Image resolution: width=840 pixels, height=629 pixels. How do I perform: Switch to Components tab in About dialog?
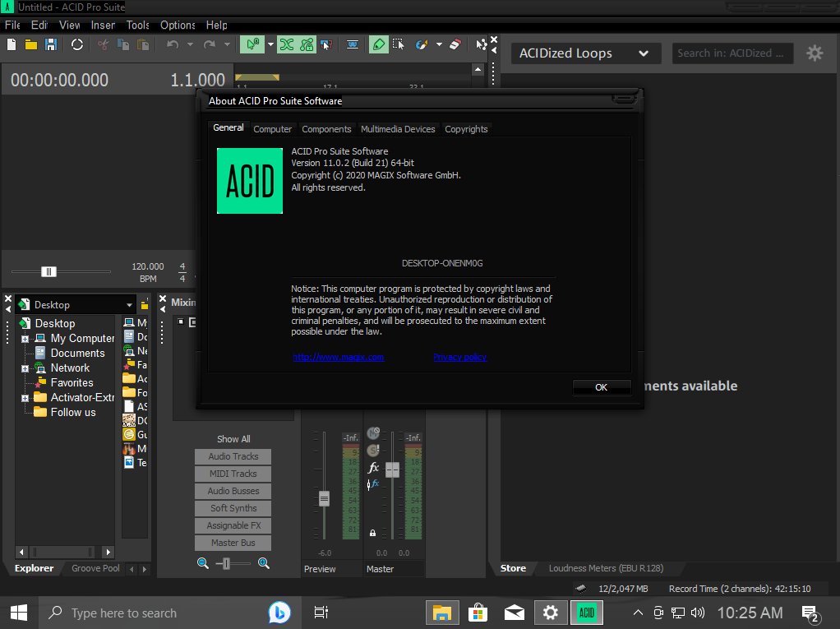pyautogui.click(x=326, y=129)
